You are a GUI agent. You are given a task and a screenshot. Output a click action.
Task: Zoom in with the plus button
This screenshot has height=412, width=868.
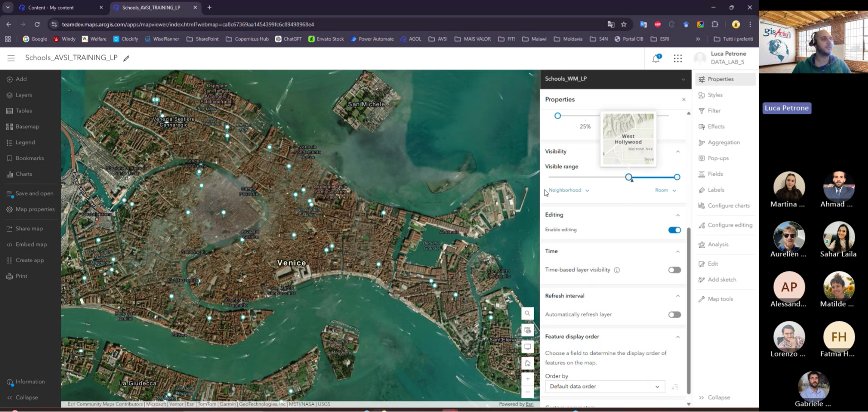pos(527,379)
